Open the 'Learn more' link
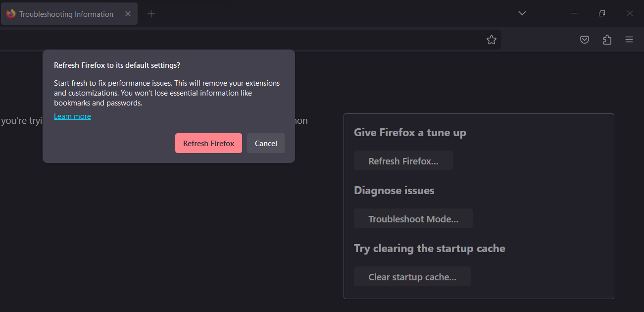Screen dimensions: 644x312 (x=72, y=116)
